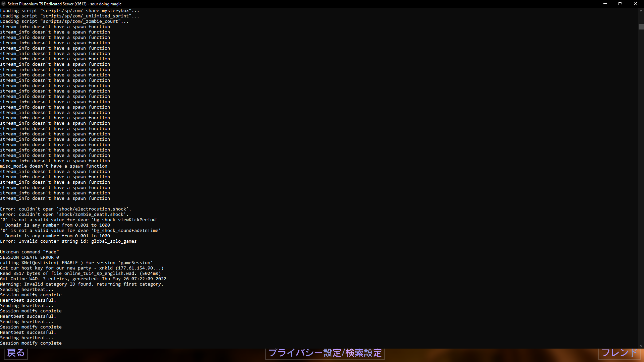Close the Plutonium T5 Dedicated Server window

636,4
